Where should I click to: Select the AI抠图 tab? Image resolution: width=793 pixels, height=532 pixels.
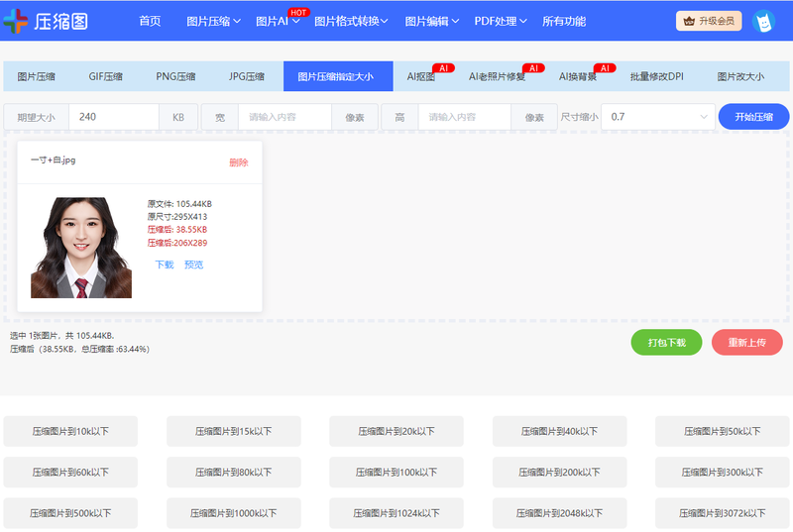pos(421,76)
